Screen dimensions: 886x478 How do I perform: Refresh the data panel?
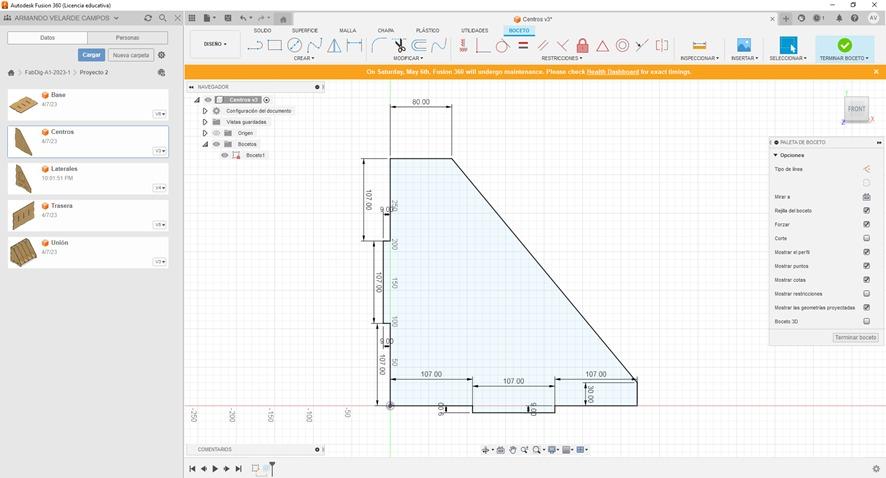pos(148,18)
